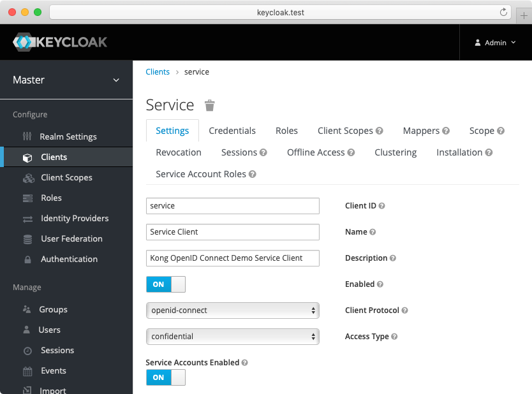Viewport: 532px width, 394px height.
Task: Click help icon next to Client ID
Action: pyautogui.click(x=381, y=206)
